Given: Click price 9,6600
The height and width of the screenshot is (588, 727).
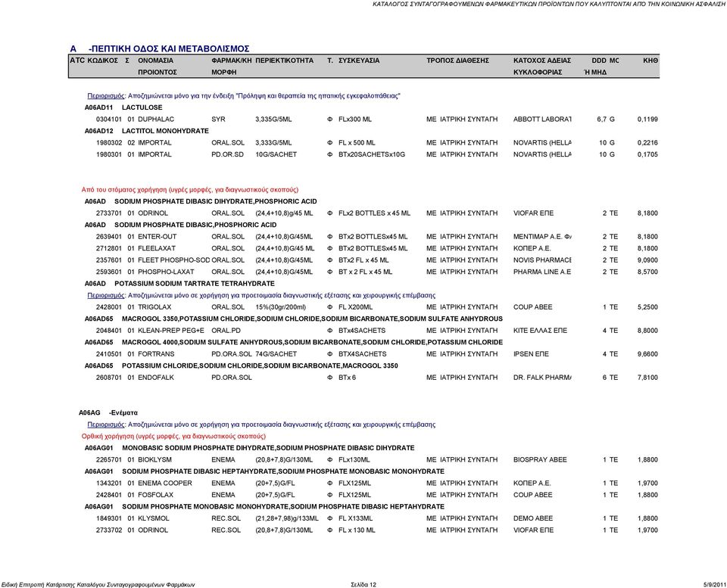Looking at the screenshot, I should pos(647,354).
